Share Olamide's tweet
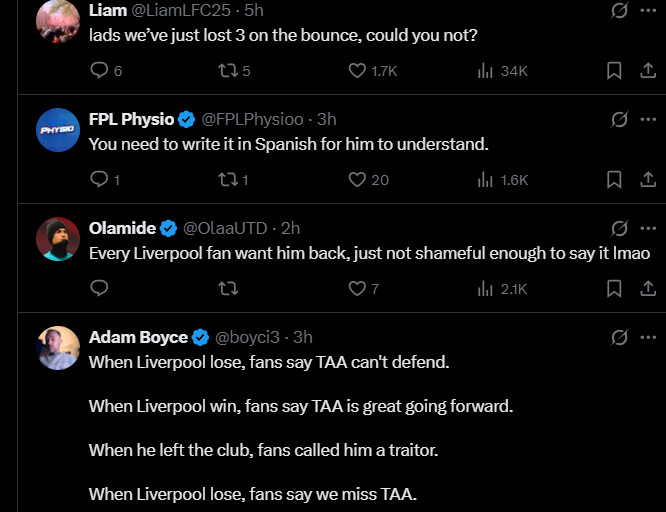The height and width of the screenshot is (512, 666). point(646,289)
